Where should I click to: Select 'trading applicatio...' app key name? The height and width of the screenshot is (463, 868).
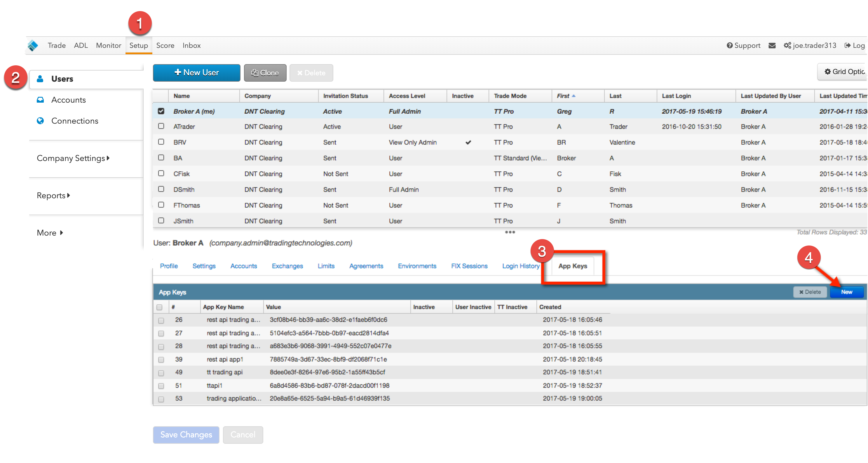tap(234, 399)
